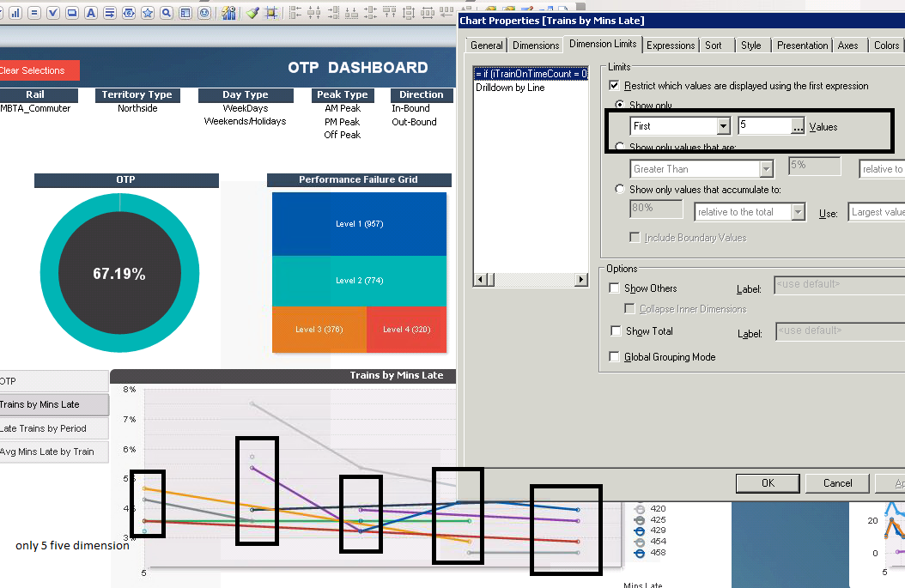Screen dimensions: 905x588
Task: Open the General tab
Action: point(487,45)
